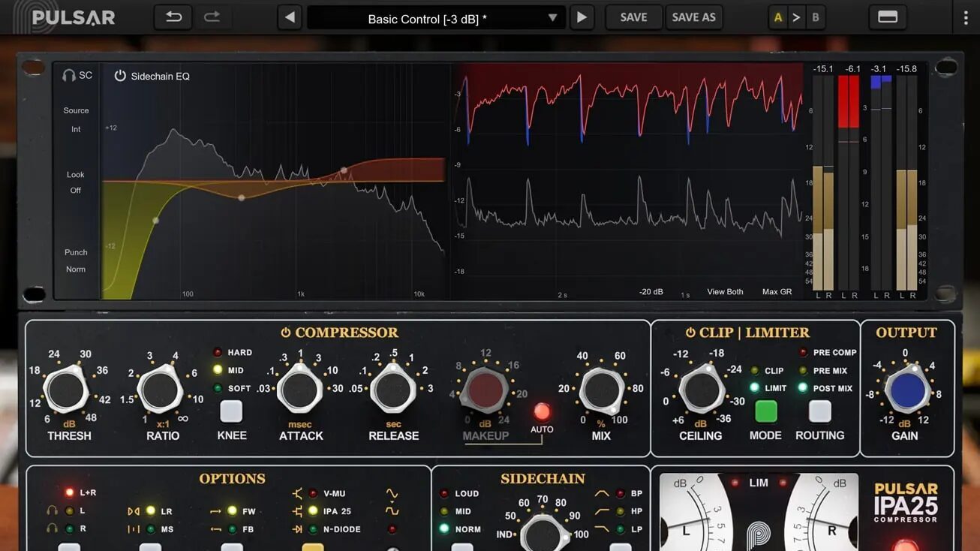980x551 pixels.
Task: Change the View Both display option
Action: 725,292
